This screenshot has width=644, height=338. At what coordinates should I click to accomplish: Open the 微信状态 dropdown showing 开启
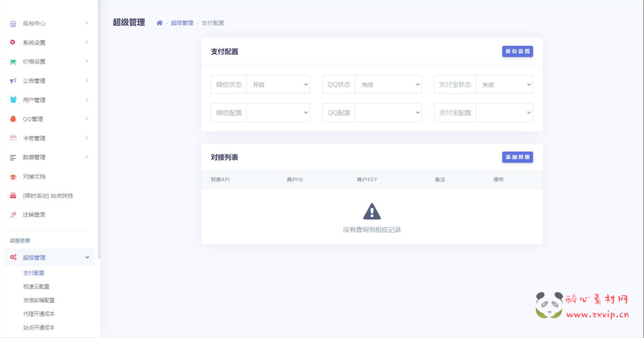(278, 85)
